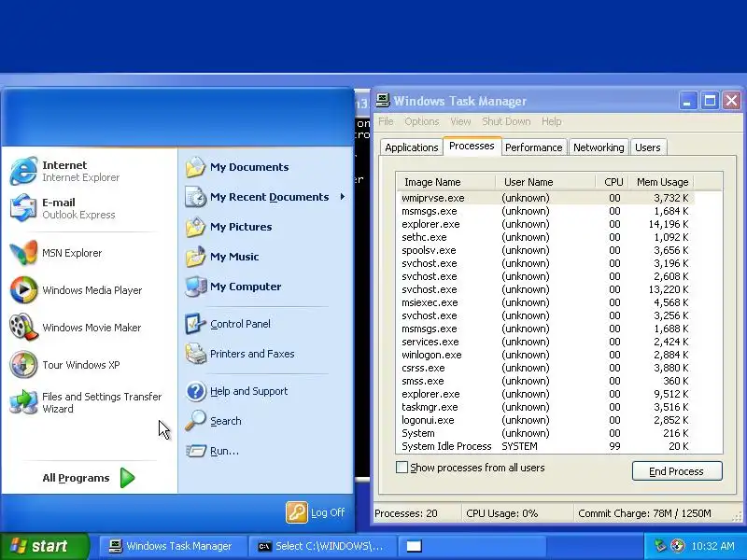
Task: Open the File menu in Task Manager
Action: click(x=386, y=121)
